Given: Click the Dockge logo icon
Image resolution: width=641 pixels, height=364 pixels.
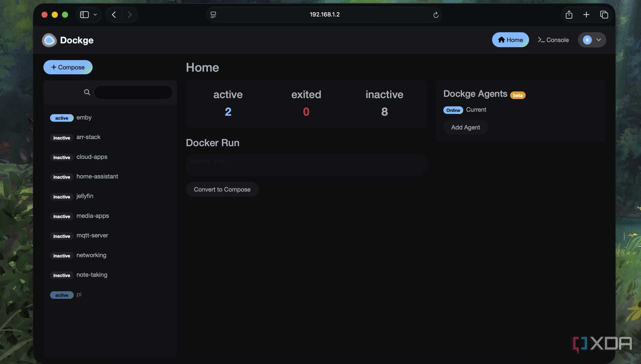Looking at the screenshot, I should coord(49,40).
